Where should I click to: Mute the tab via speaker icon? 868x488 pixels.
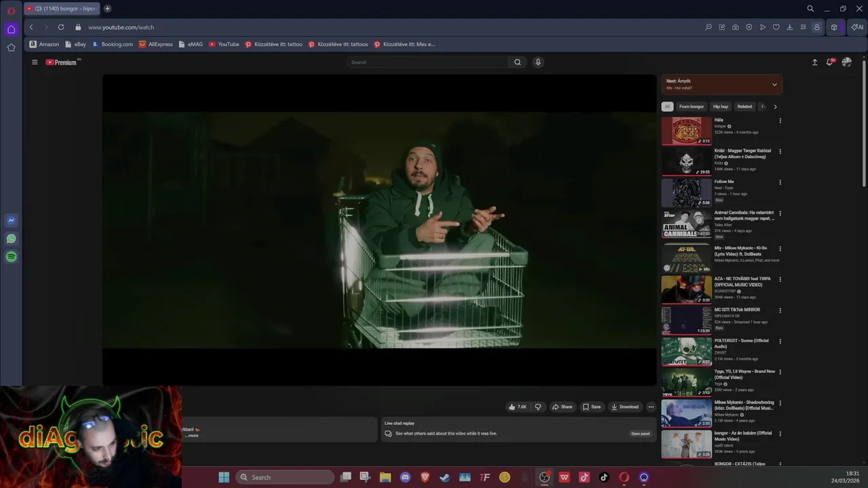(x=38, y=9)
